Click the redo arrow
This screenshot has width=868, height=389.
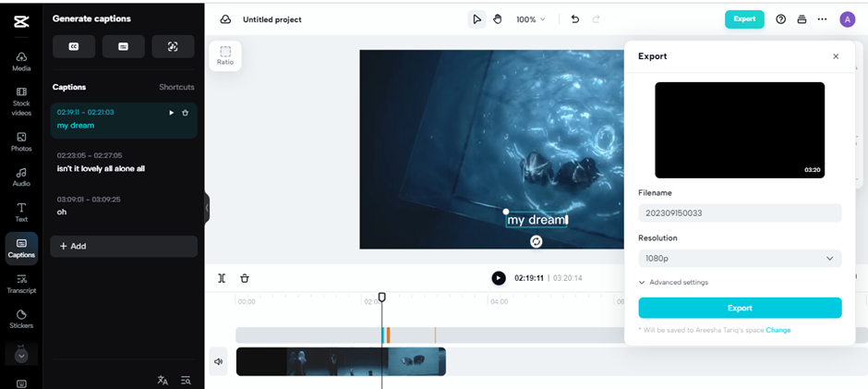pyautogui.click(x=597, y=19)
